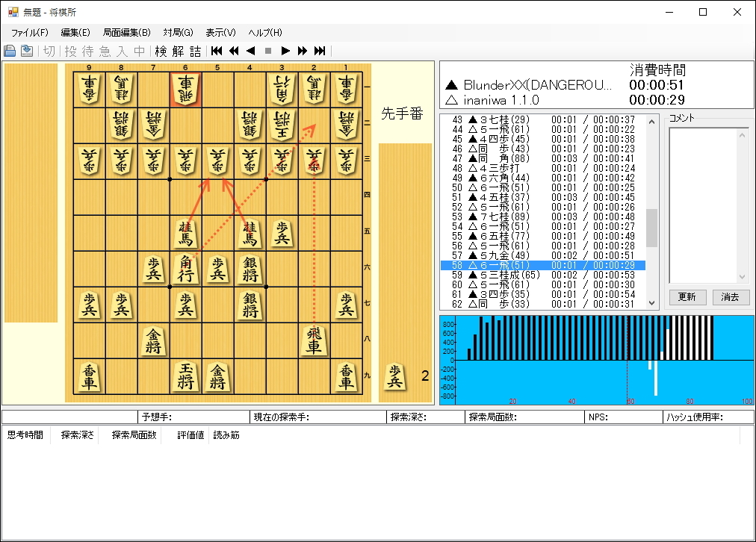This screenshot has height=542, width=756.
Task: Step back one move
Action: (250, 51)
